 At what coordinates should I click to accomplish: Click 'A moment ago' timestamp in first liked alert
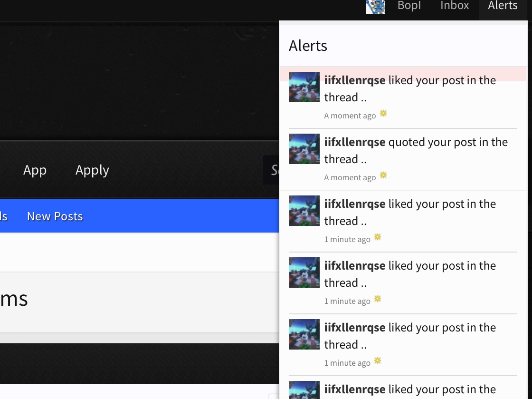[350, 116]
